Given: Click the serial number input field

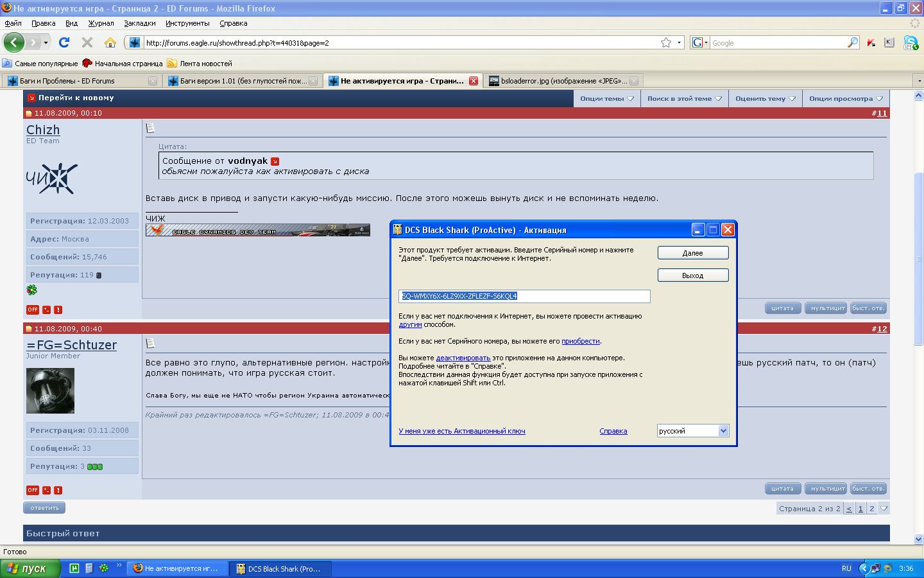Looking at the screenshot, I should tap(524, 296).
